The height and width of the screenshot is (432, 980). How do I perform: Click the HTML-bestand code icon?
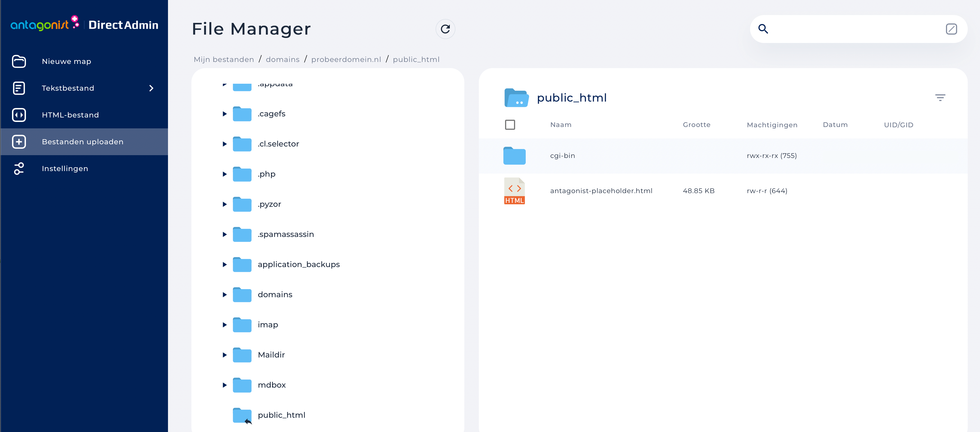click(x=19, y=115)
